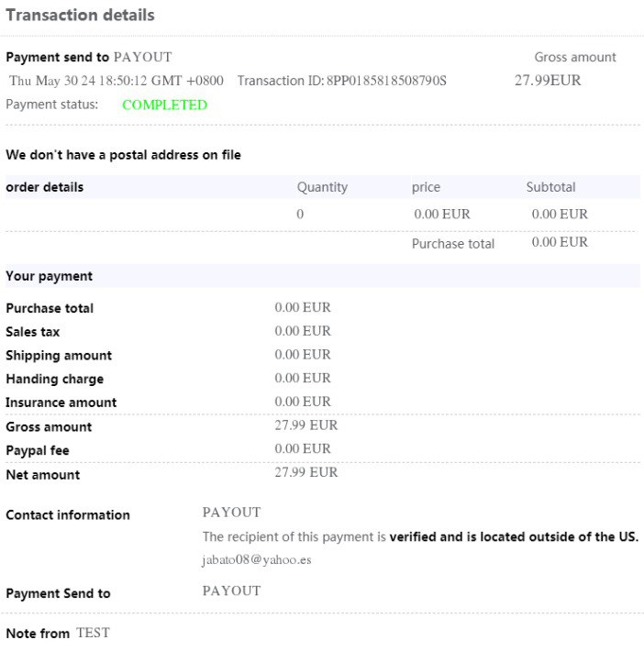Click the Note from TEST line
The width and height of the screenshot is (644, 651).
(x=57, y=634)
